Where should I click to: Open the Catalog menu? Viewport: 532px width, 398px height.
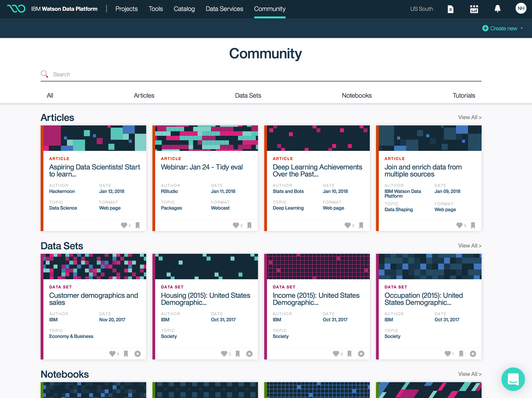pyautogui.click(x=184, y=9)
